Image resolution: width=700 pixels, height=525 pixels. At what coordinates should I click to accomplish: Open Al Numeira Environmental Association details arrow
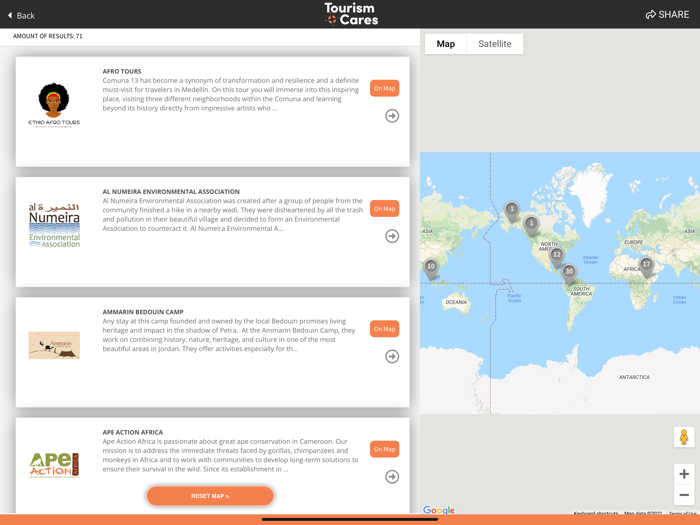tap(392, 236)
